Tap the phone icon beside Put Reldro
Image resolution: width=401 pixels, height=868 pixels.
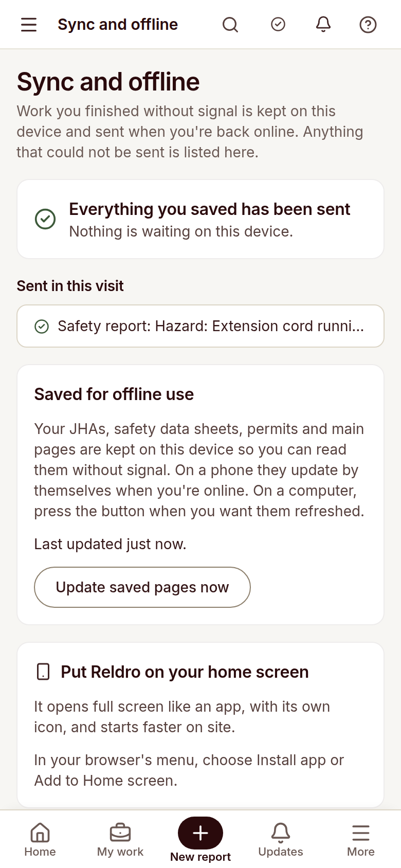[44, 672]
